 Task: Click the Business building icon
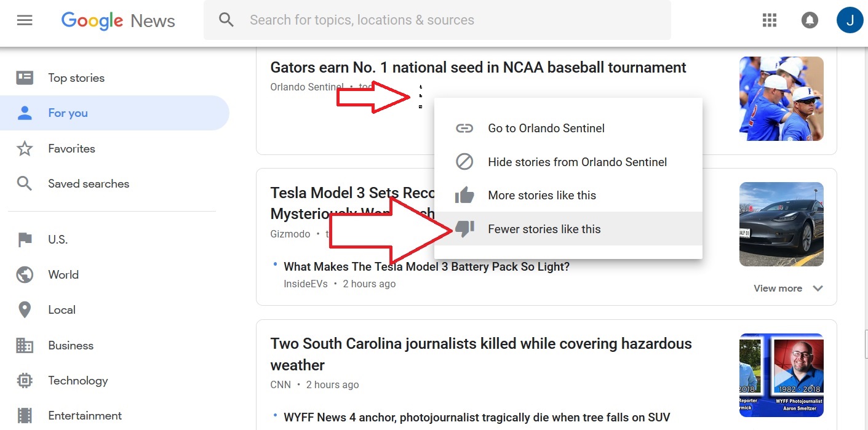[x=25, y=345]
